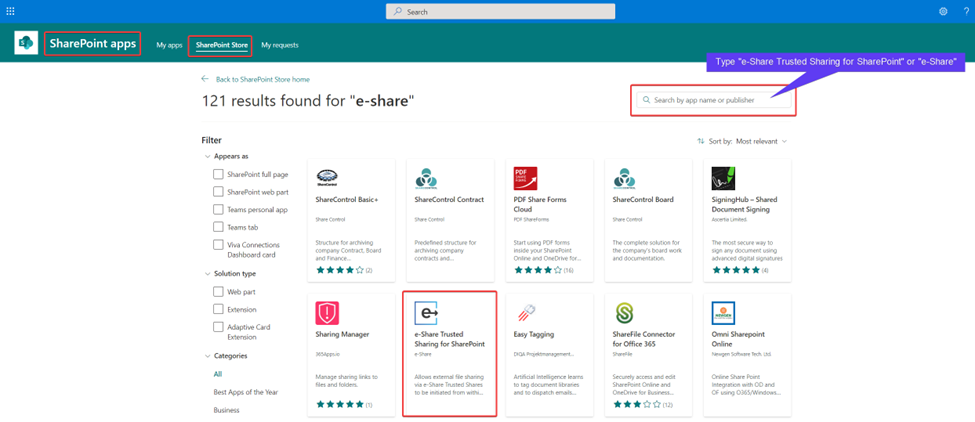Click the ShareControl Basic+ app logo
Screen dimensions: 975x422
click(x=326, y=178)
